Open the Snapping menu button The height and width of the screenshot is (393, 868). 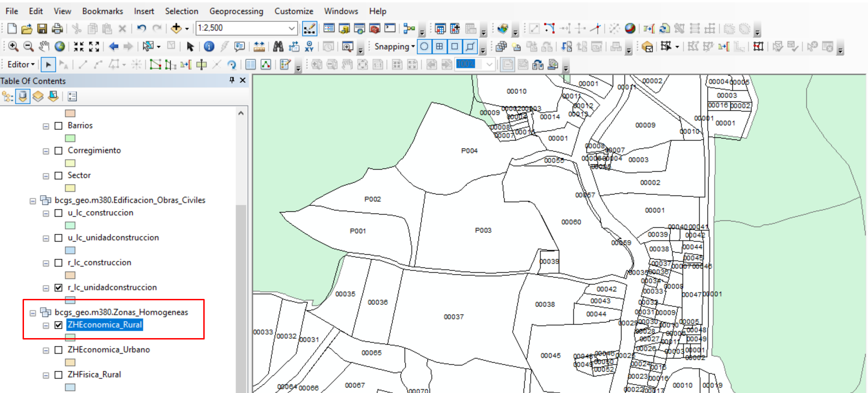click(x=394, y=47)
